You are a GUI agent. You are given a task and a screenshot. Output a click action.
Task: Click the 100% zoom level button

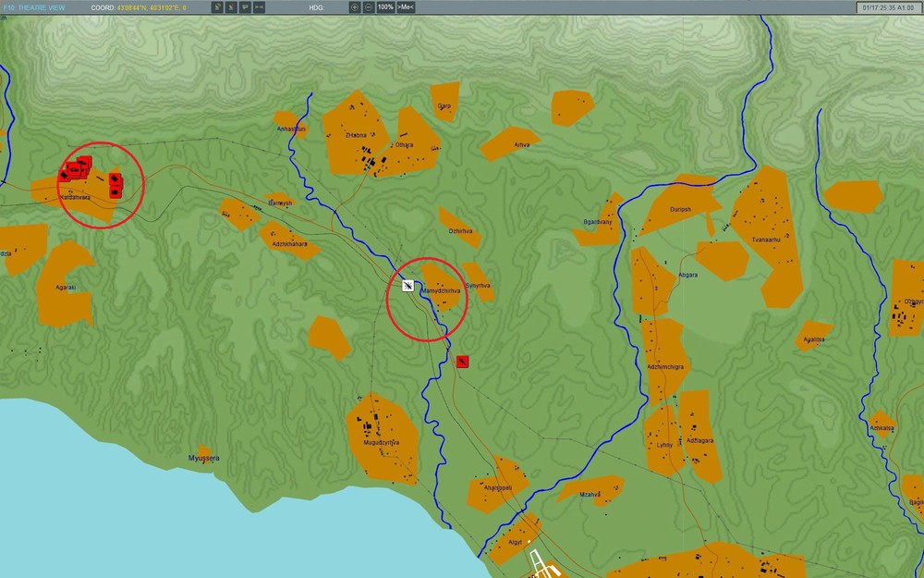pyautogui.click(x=386, y=7)
